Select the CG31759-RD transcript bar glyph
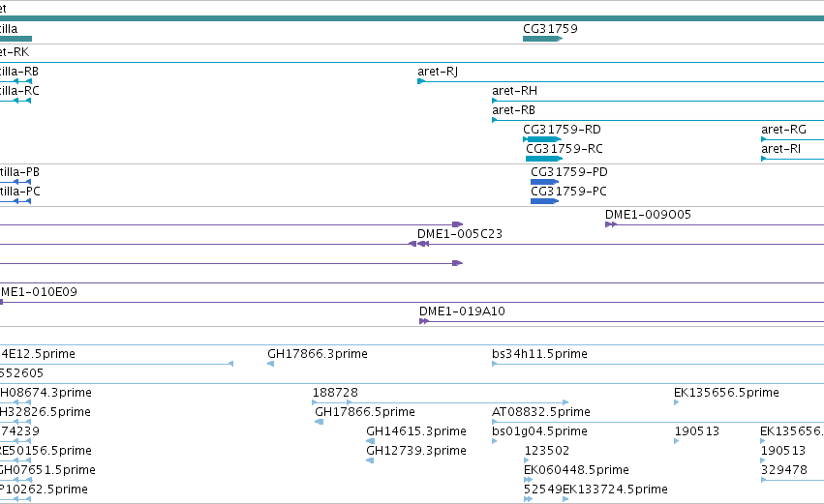 [x=542, y=139]
